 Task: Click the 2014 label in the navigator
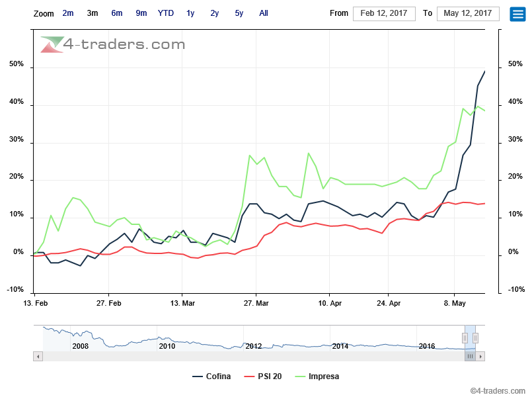(x=340, y=346)
